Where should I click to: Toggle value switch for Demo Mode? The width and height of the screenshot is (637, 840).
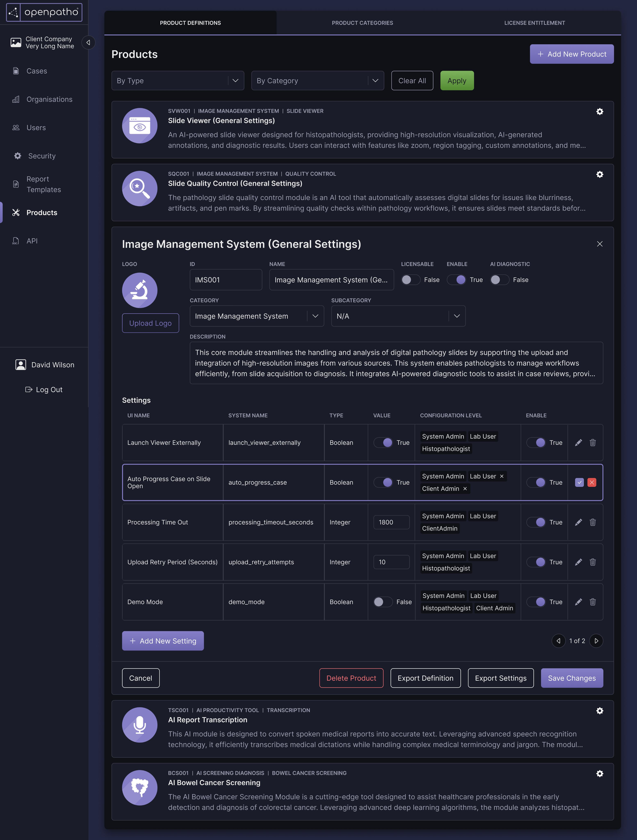[x=383, y=602]
